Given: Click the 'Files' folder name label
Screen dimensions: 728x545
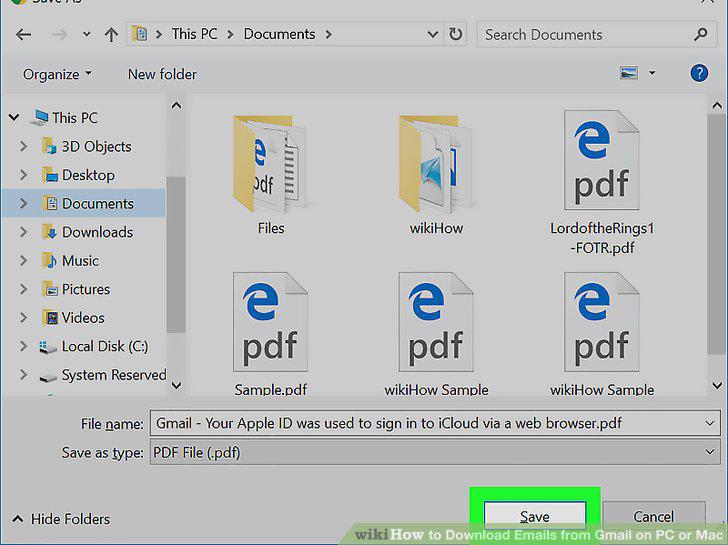Looking at the screenshot, I should [x=271, y=228].
